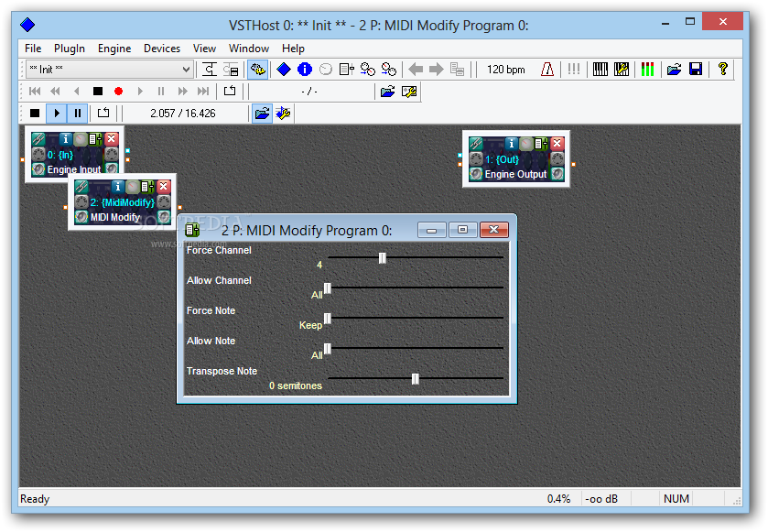Toggle the highlighted icon right of program dropdown
This screenshot has height=532, width=768.
257,70
